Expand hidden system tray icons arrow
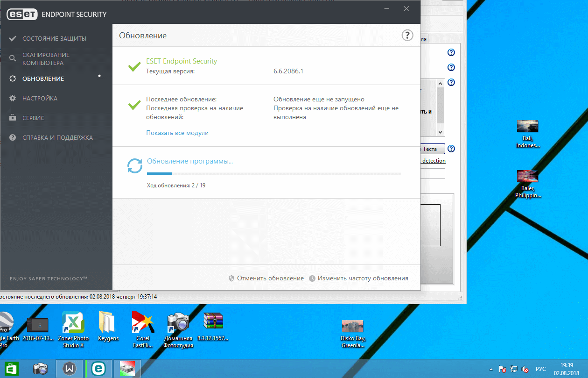Viewport: 588px width, 378px height. [490, 369]
